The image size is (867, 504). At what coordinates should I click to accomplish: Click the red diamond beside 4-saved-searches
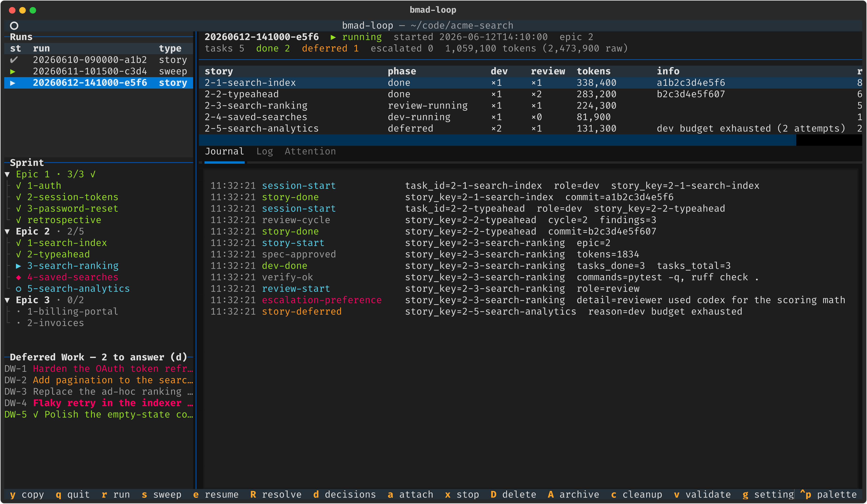click(x=19, y=277)
